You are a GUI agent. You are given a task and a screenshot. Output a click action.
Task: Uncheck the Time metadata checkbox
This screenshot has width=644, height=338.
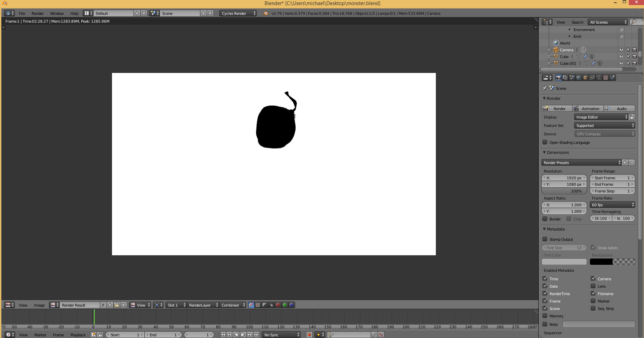pyautogui.click(x=545, y=279)
